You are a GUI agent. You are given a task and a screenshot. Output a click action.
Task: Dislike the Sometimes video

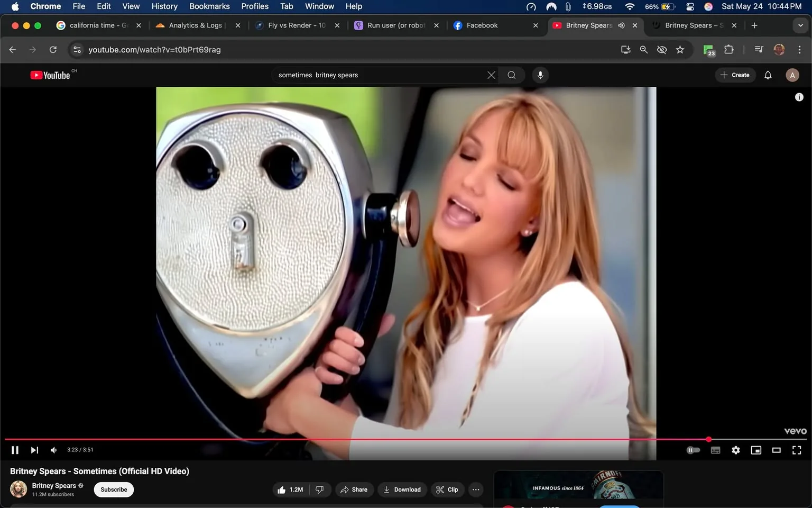click(x=319, y=489)
